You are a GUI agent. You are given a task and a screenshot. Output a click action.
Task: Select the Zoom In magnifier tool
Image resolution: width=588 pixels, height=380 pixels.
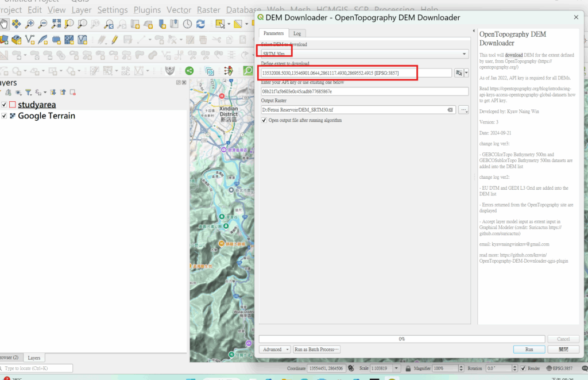(x=30, y=24)
